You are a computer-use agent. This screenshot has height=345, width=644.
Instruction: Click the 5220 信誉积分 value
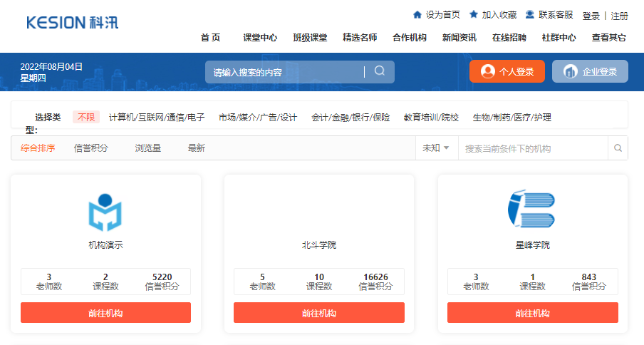162,277
